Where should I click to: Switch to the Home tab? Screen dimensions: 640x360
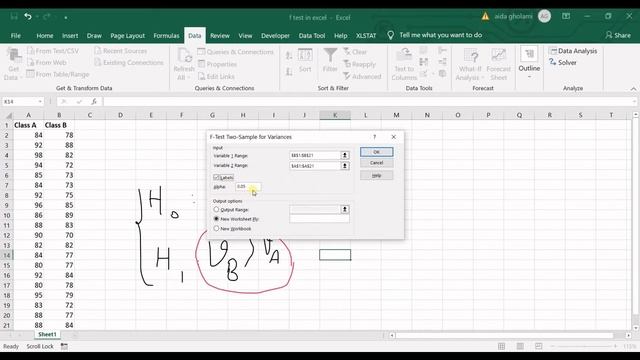click(44, 36)
